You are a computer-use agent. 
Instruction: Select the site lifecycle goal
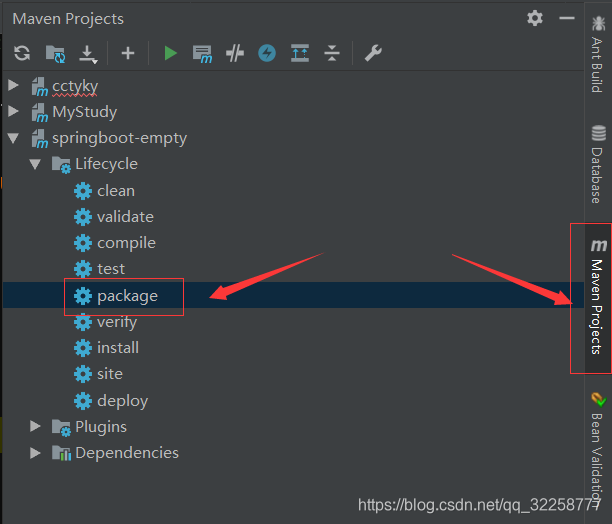[110, 374]
